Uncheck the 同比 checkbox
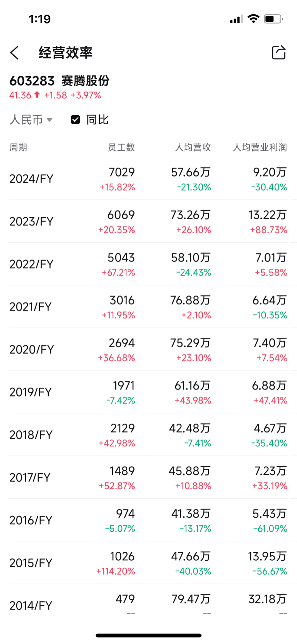This screenshot has height=644, width=297. [75, 120]
